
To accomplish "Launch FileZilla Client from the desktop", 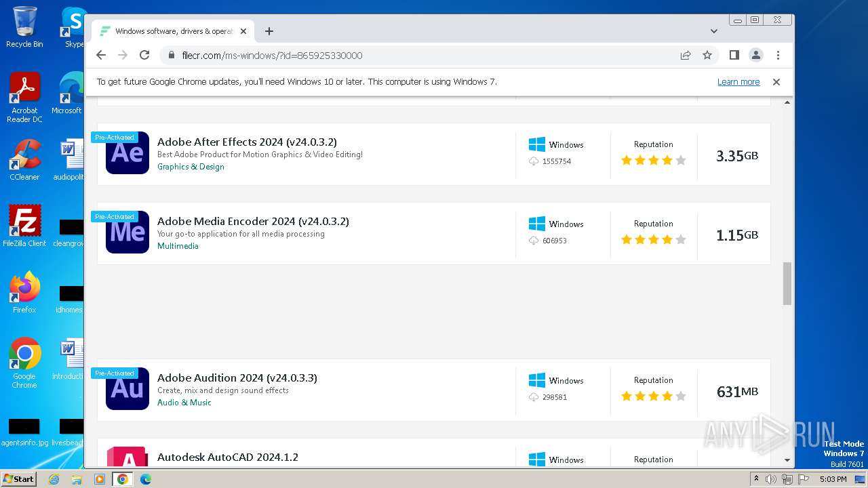I will tap(24, 226).
